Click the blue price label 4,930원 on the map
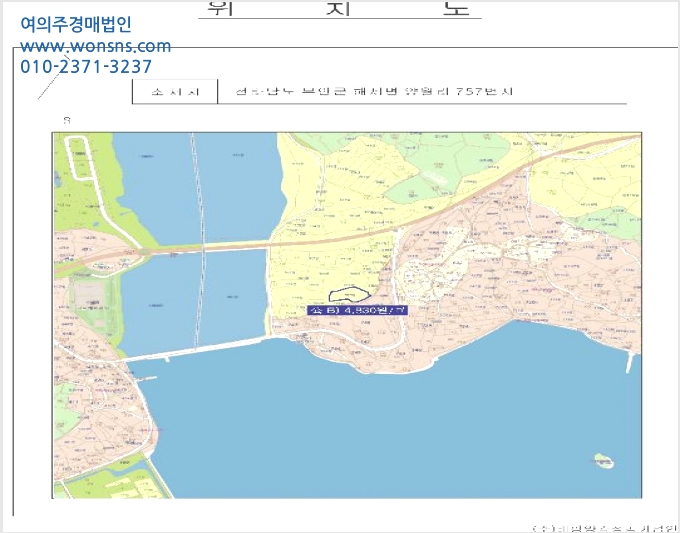680x533 pixels. (x=357, y=310)
